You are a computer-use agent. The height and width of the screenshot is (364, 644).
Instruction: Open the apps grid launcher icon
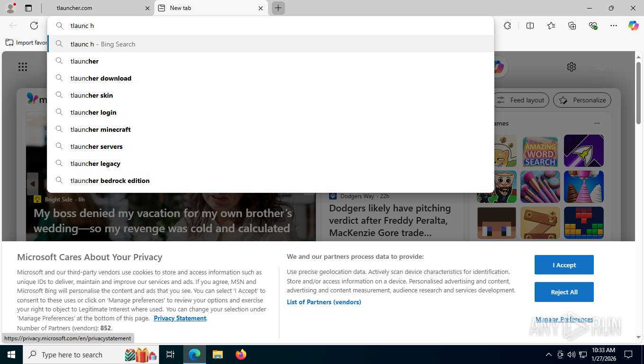point(22,67)
